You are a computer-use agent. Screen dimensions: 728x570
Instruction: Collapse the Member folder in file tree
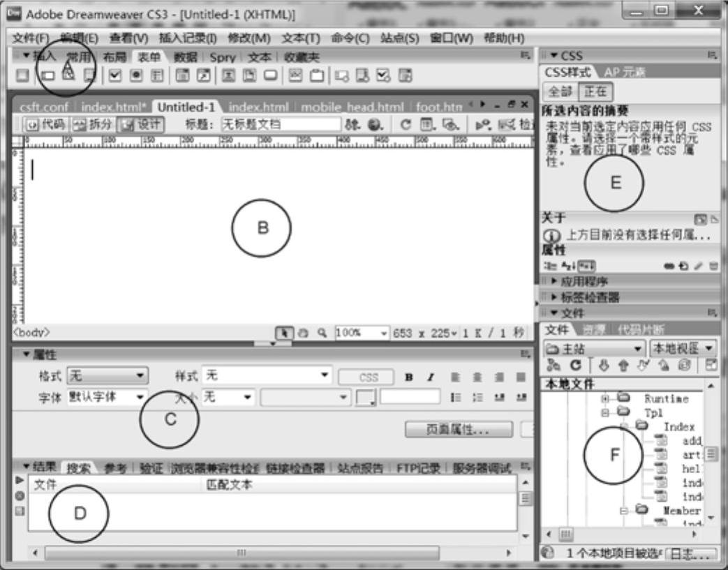coord(624,511)
